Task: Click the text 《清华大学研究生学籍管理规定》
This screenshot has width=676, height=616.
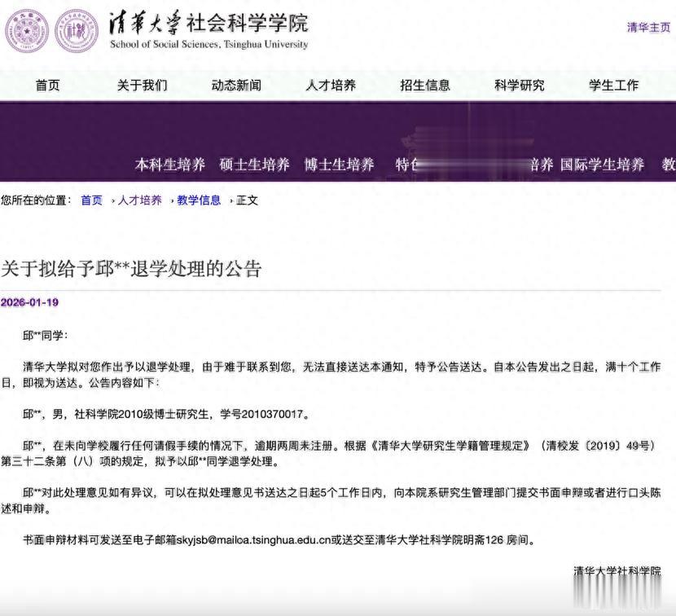Action: (450, 446)
